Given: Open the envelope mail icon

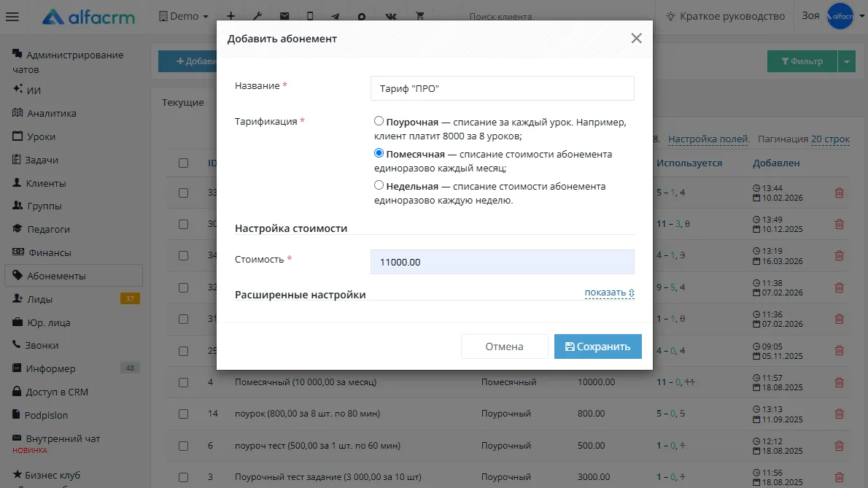Looking at the screenshot, I should coord(284,16).
